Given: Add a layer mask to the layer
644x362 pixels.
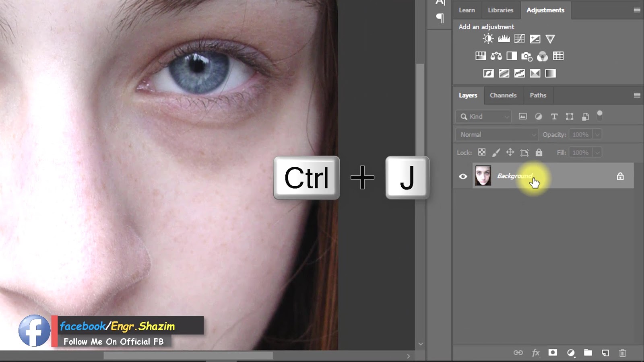Looking at the screenshot, I should (553, 353).
